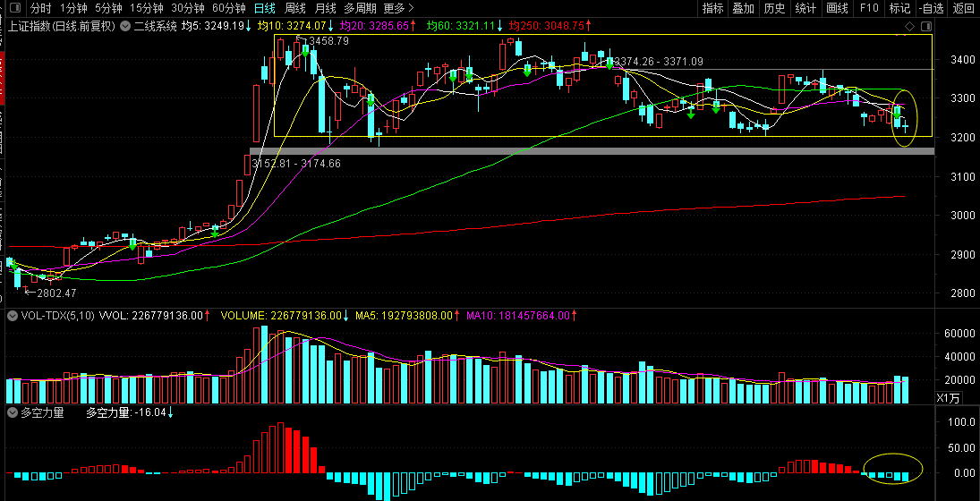
Task: Expand the VOL-TDX indicator dropdown arrow
Action: [x=13, y=315]
